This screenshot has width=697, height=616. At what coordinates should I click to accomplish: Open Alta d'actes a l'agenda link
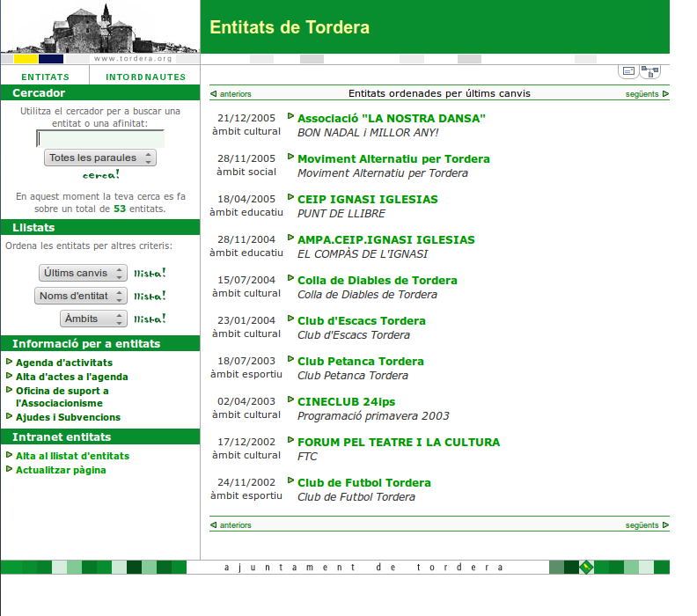click(72, 377)
